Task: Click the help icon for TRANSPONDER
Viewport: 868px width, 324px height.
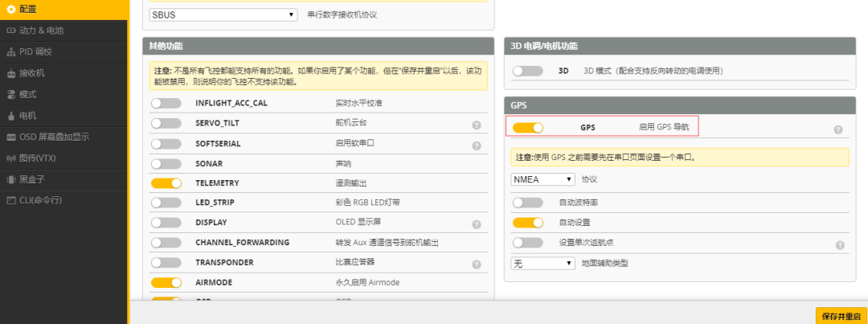Action: 477,265
